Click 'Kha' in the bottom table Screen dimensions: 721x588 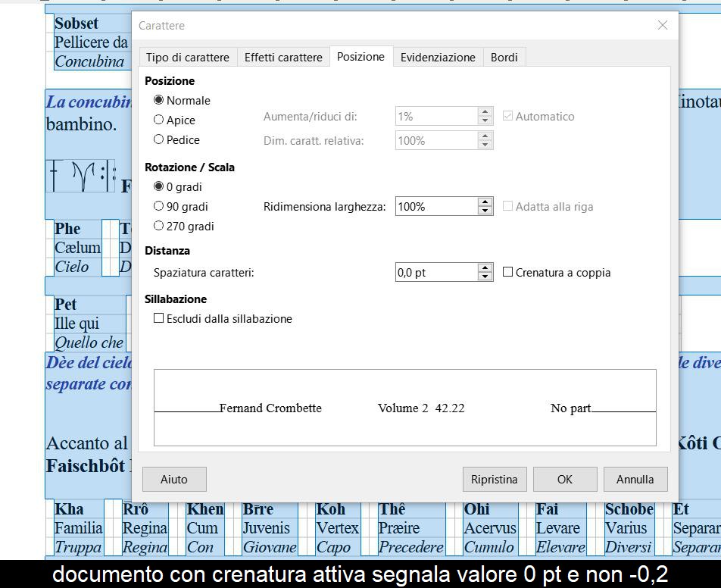point(69,509)
